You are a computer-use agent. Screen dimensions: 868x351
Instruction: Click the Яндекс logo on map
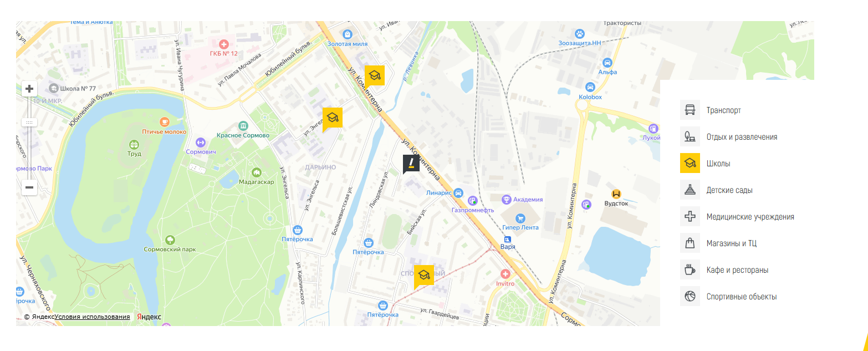coord(149,317)
